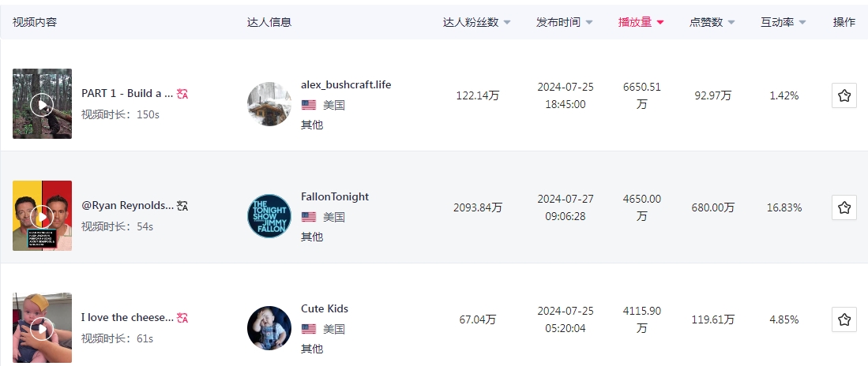Click the star for Cute Kids video
The height and width of the screenshot is (366, 868).
(844, 319)
